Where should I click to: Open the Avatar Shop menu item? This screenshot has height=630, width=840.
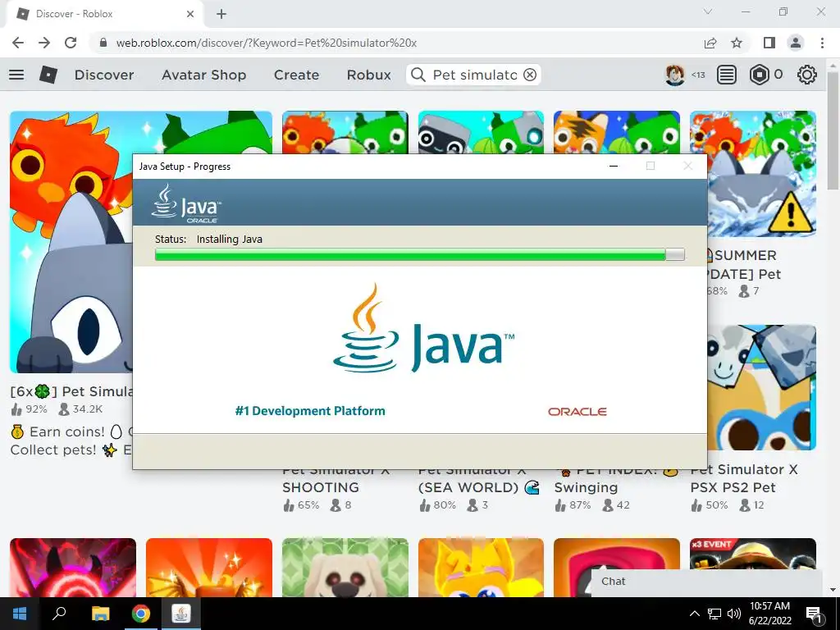(x=203, y=75)
